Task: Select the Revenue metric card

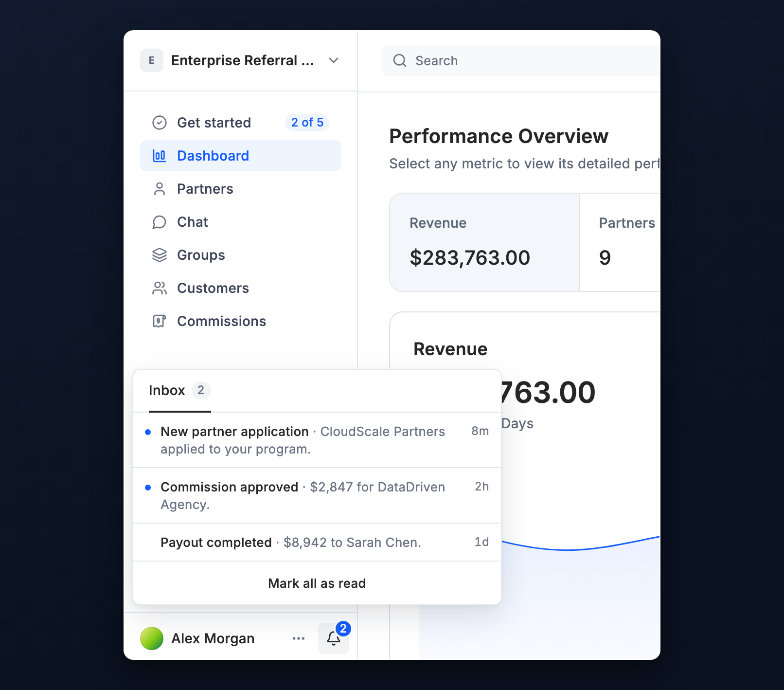Action: coord(484,242)
